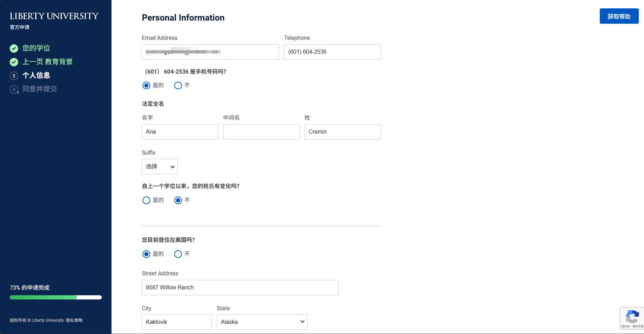Click step 3 circle icon beside 个人信息
Screen dimensions: 644x334
[x=14, y=76]
